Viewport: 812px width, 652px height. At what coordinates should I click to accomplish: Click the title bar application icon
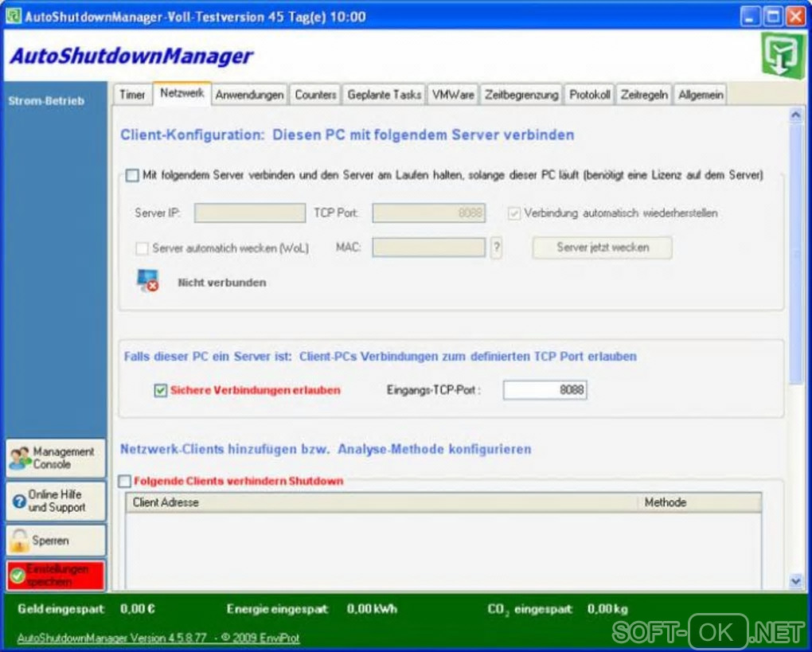coord(14,16)
